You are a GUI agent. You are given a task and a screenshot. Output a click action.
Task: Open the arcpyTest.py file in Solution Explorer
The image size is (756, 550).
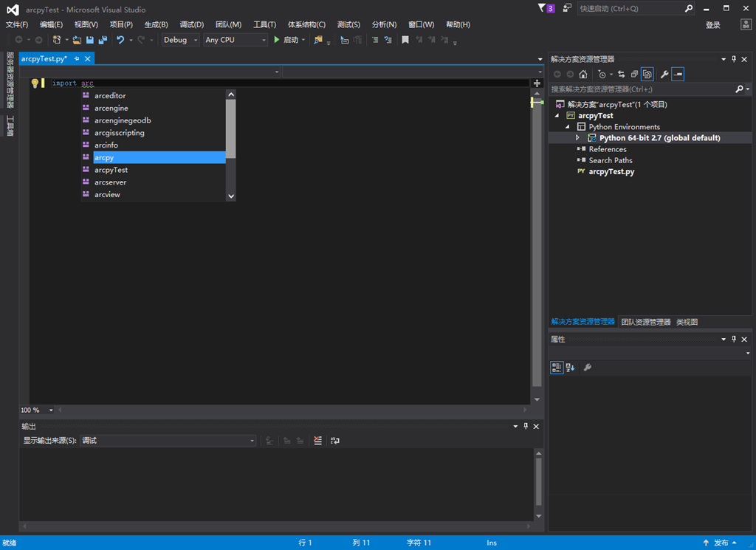point(611,171)
